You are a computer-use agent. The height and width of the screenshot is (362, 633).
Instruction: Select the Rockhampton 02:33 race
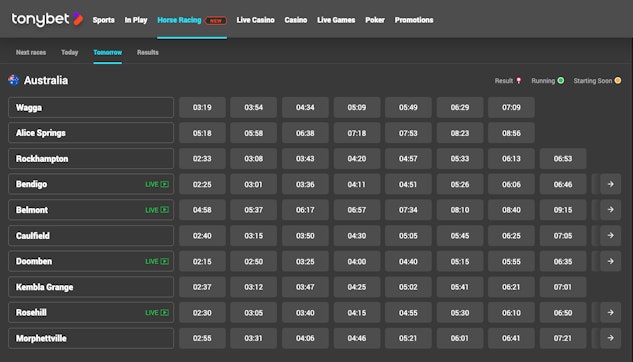tap(202, 159)
